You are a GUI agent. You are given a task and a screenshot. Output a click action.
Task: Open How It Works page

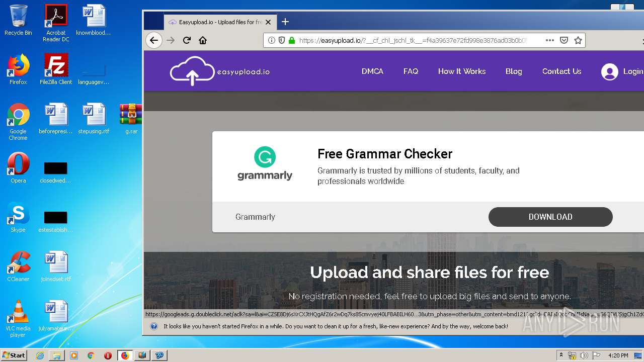pos(462,71)
